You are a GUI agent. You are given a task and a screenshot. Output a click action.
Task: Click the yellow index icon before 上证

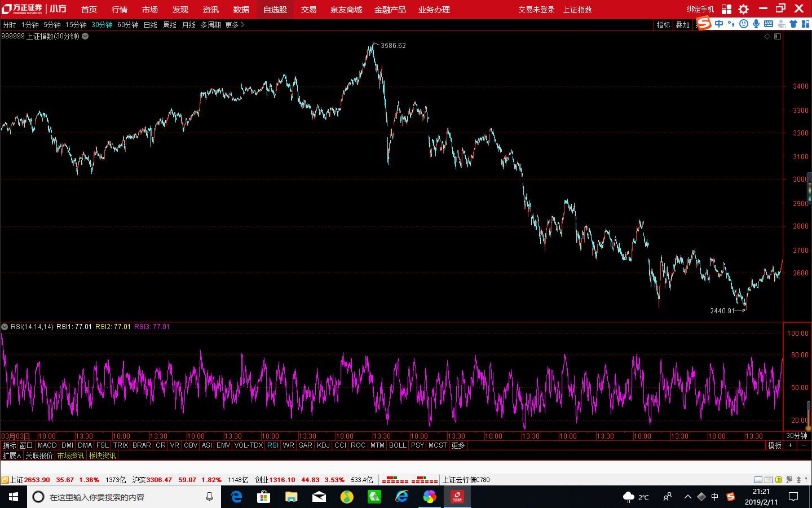click(5, 480)
